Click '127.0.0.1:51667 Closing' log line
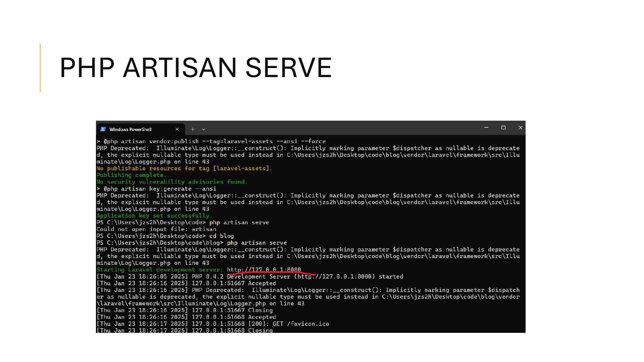Viewport: 644px width, 362px height. 184,310
